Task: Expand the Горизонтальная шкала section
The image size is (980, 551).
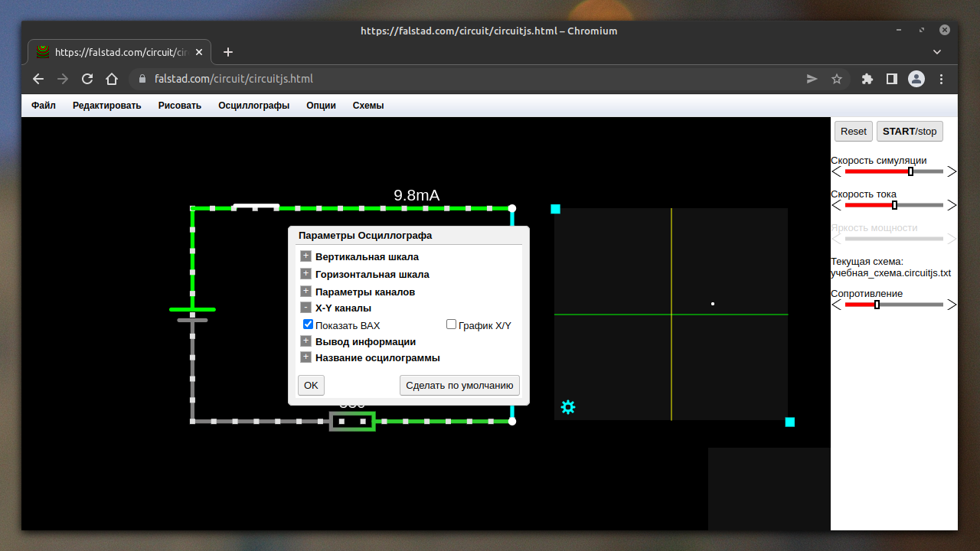Action: pos(305,274)
